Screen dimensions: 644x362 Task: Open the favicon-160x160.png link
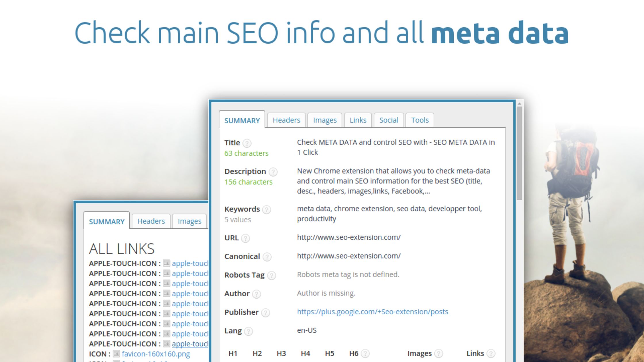(156, 354)
